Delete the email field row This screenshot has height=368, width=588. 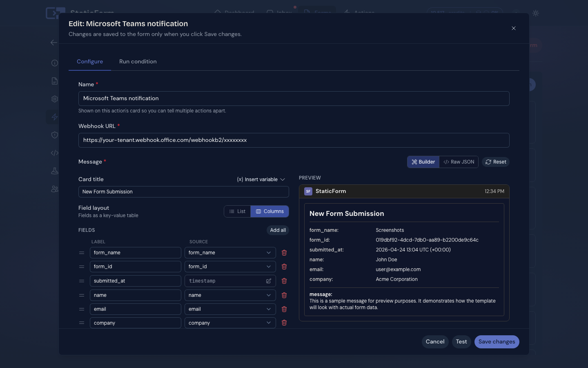pos(284,309)
